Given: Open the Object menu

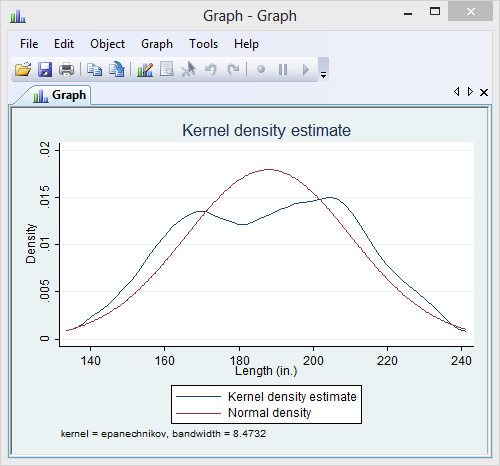Looking at the screenshot, I should 107,44.
